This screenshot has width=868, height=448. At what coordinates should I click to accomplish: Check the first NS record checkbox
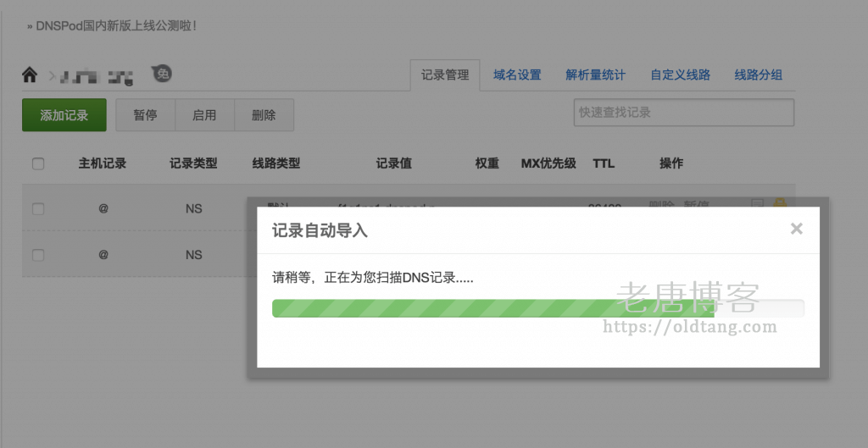point(38,208)
